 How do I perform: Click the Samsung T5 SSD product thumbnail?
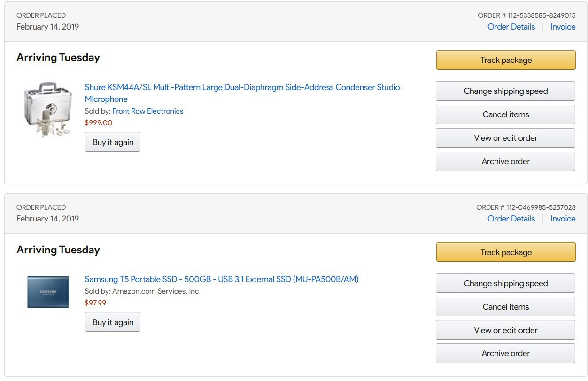[48, 292]
